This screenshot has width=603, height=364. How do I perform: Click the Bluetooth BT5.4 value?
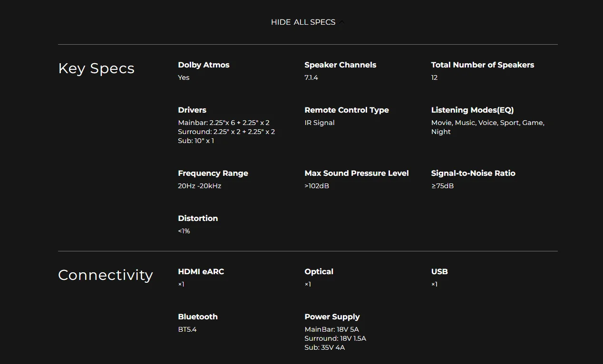187,329
